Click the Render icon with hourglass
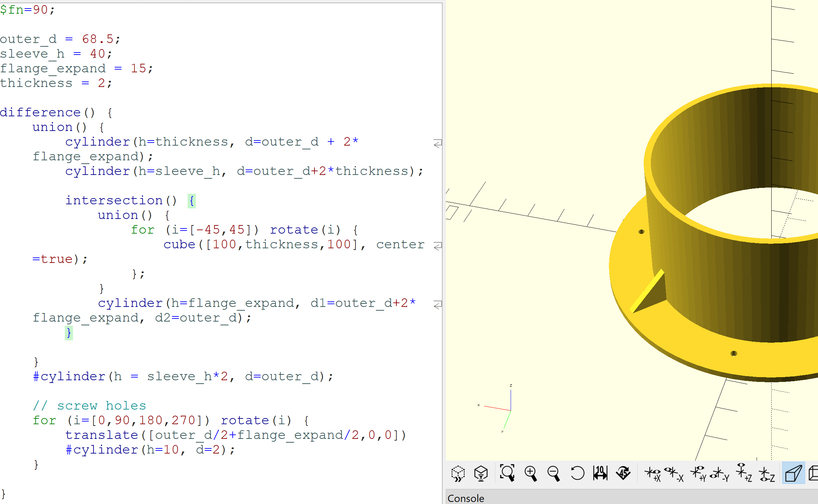 [481, 474]
